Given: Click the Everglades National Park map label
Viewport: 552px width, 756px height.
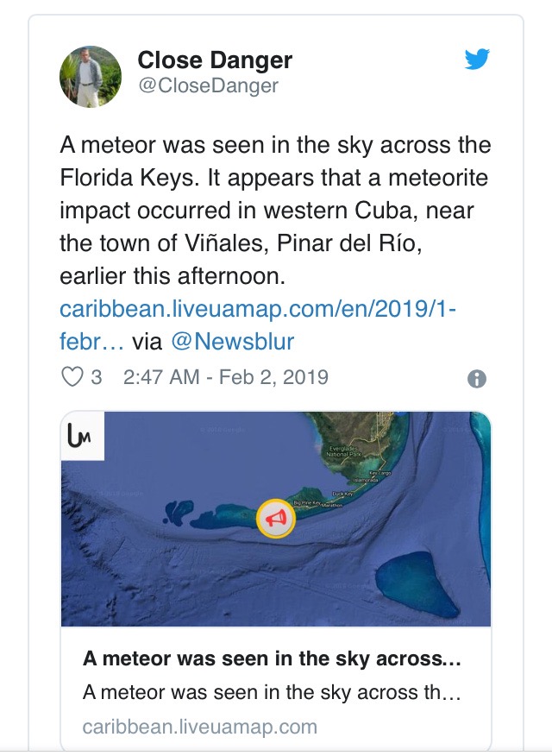Looking at the screenshot, I should [342, 451].
